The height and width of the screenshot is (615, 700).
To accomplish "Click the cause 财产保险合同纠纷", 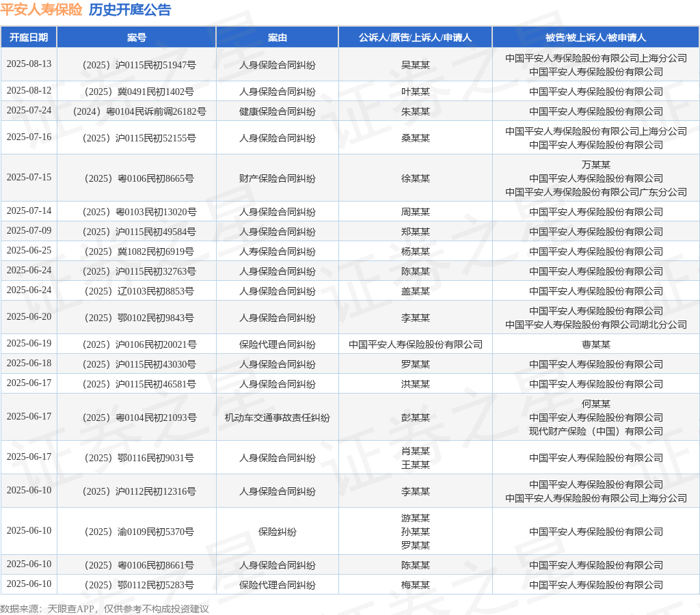I will pyautogui.click(x=278, y=178).
